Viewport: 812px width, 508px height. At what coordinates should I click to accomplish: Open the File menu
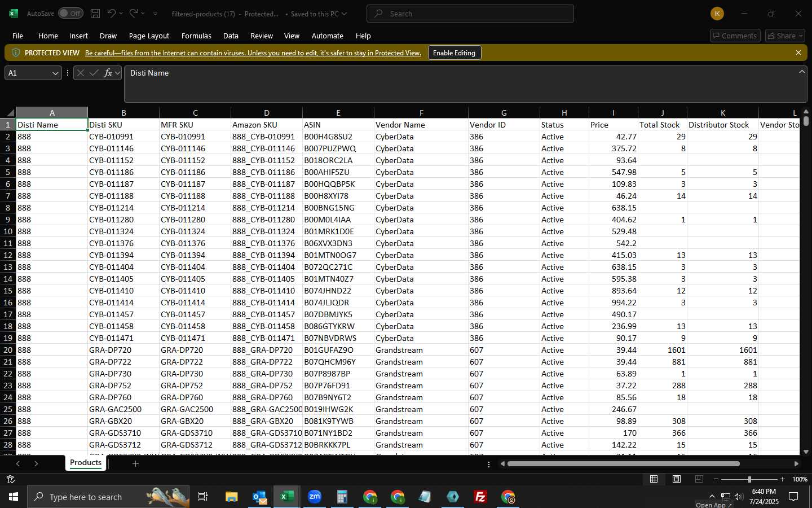(18, 36)
